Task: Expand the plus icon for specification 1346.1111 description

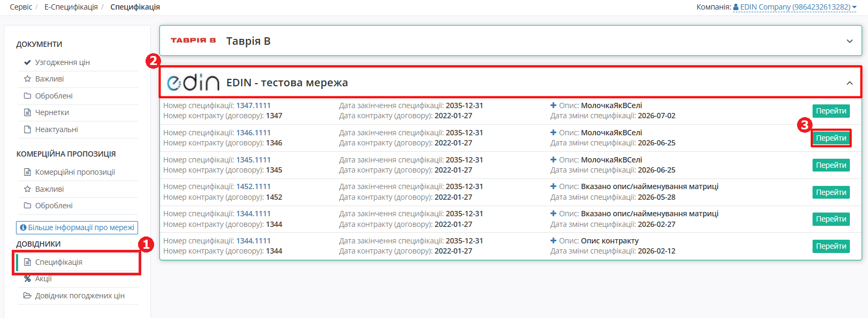Action: tap(553, 133)
